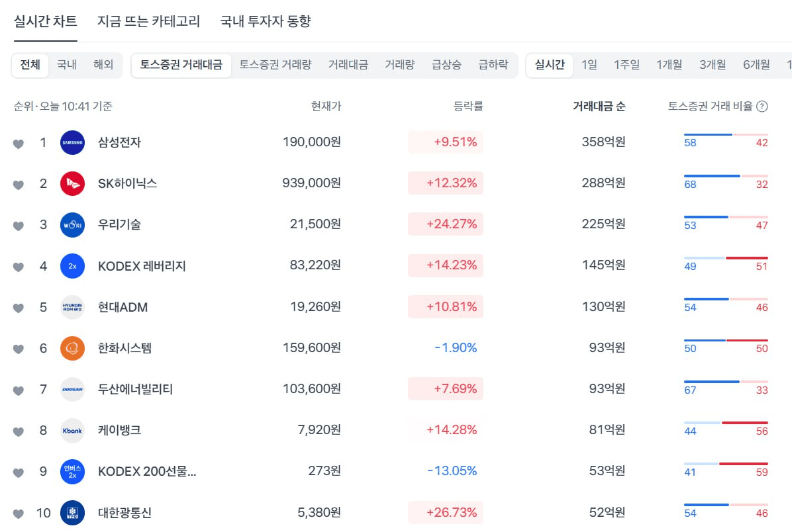Toggle the heart for 현대ADM
The image size is (792, 532).
[x=19, y=308]
